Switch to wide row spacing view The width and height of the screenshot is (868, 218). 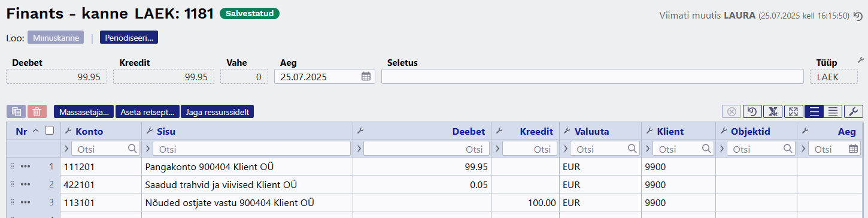click(x=814, y=111)
